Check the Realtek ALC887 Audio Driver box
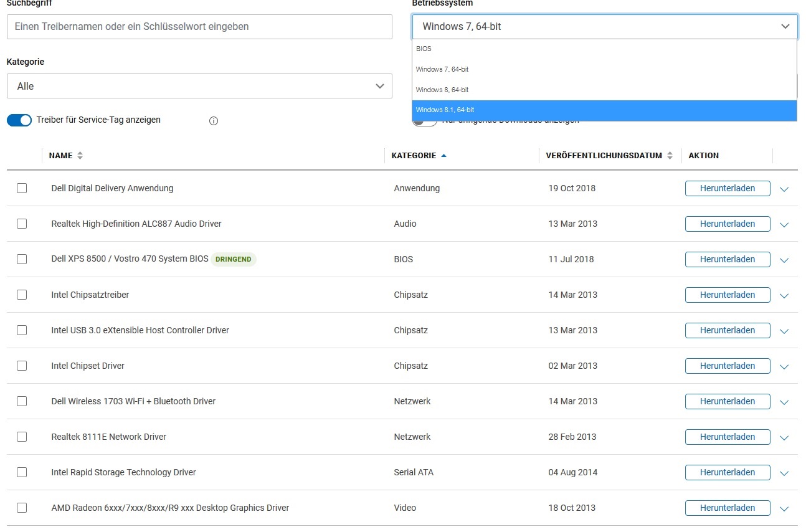 (x=22, y=224)
